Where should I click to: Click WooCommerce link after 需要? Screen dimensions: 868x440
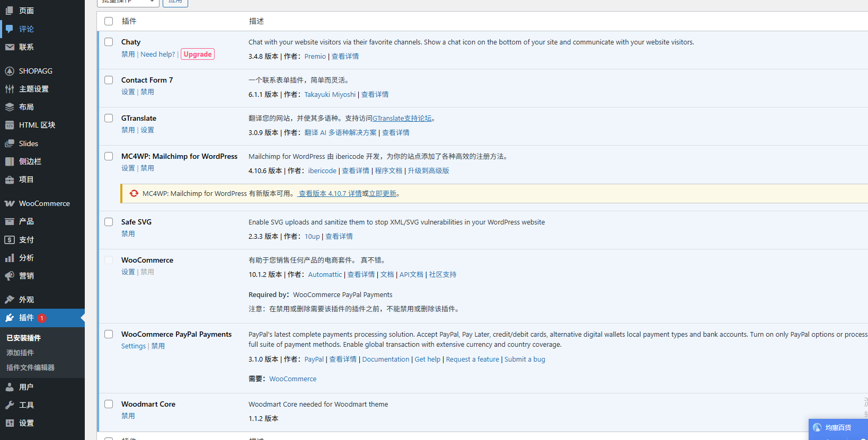[293, 379]
